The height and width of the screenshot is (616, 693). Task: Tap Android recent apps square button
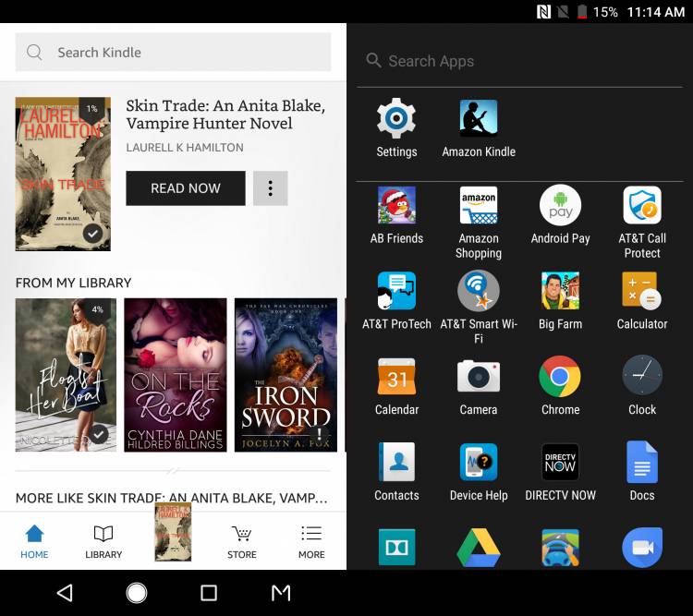click(209, 593)
